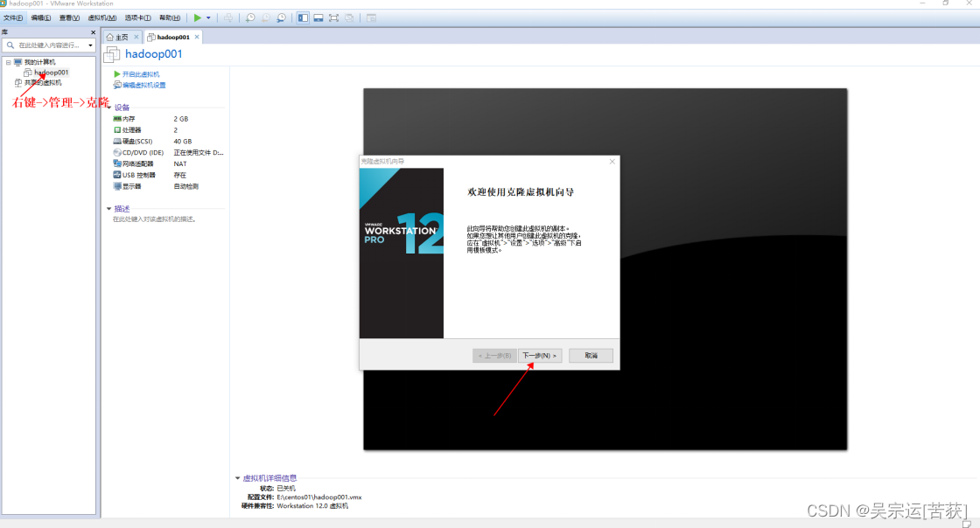The image size is (980, 528).
Task: Open the 帮助(H) menu
Action: (x=170, y=18)
